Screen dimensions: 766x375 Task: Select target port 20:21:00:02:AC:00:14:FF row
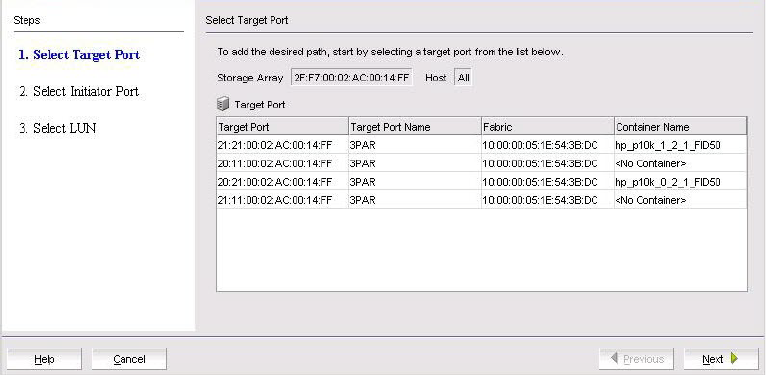click(482, 182)
